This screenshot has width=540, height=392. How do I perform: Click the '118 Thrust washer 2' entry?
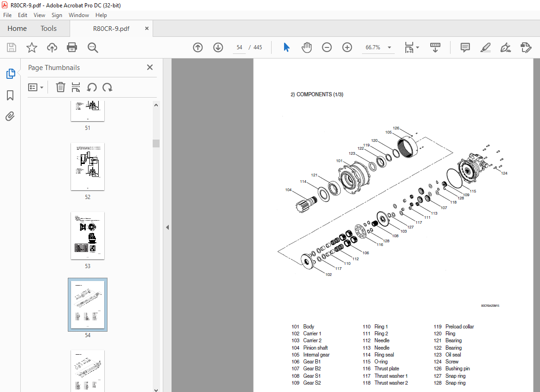385,383
